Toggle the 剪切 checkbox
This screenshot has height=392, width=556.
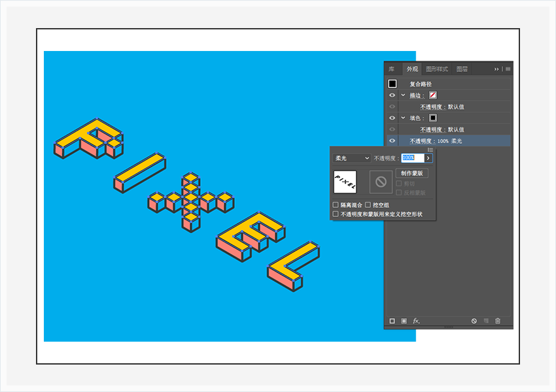tap(398, 184)
